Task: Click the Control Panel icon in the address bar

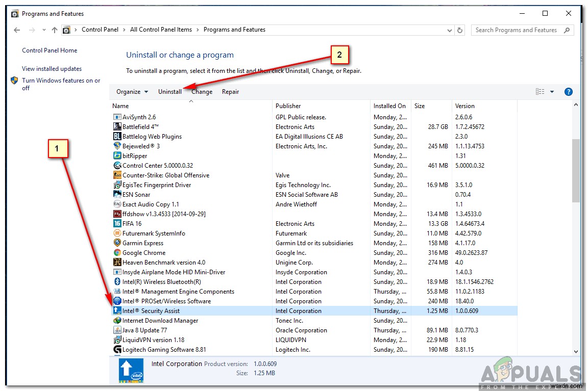Action: [x=67, y=30]
